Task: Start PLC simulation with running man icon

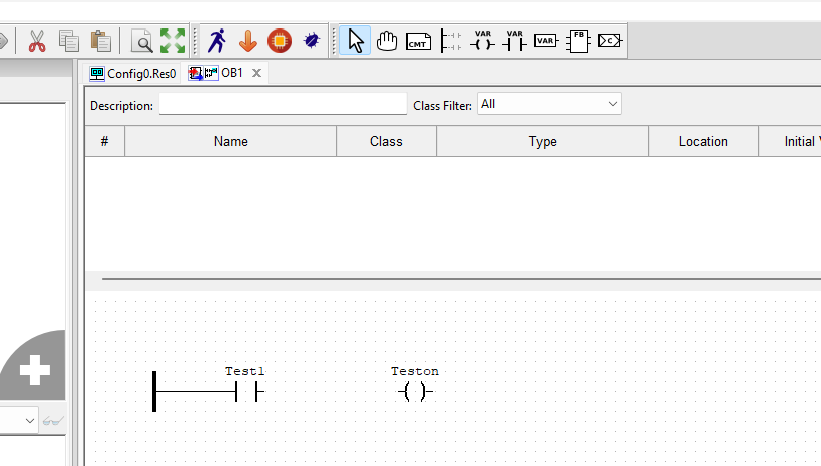Action: 217,41
